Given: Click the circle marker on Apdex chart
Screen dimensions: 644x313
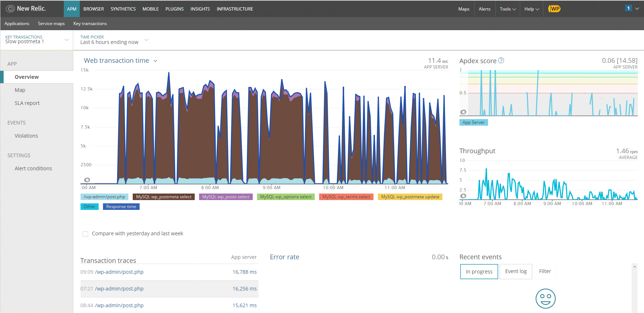Looking at the screenshot, I should point(463,112).
